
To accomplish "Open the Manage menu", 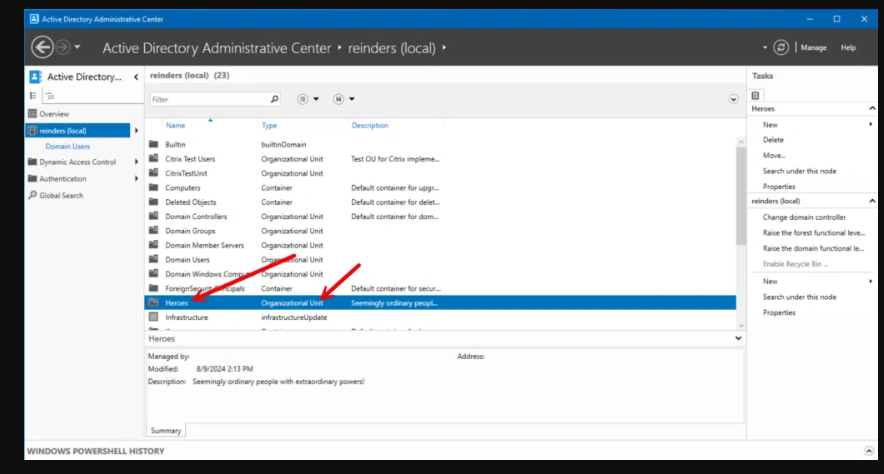I will click(x=813, y=47).
